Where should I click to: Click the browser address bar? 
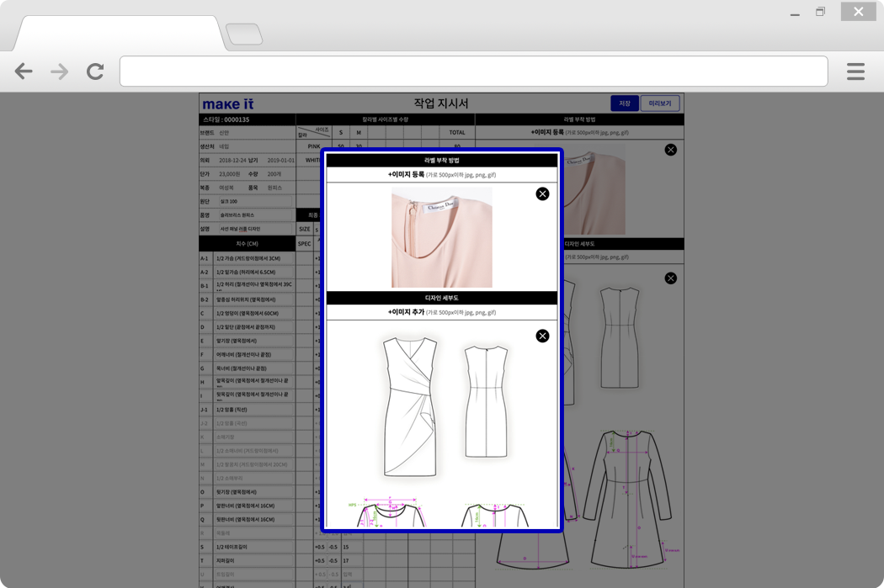click(473, 71)
